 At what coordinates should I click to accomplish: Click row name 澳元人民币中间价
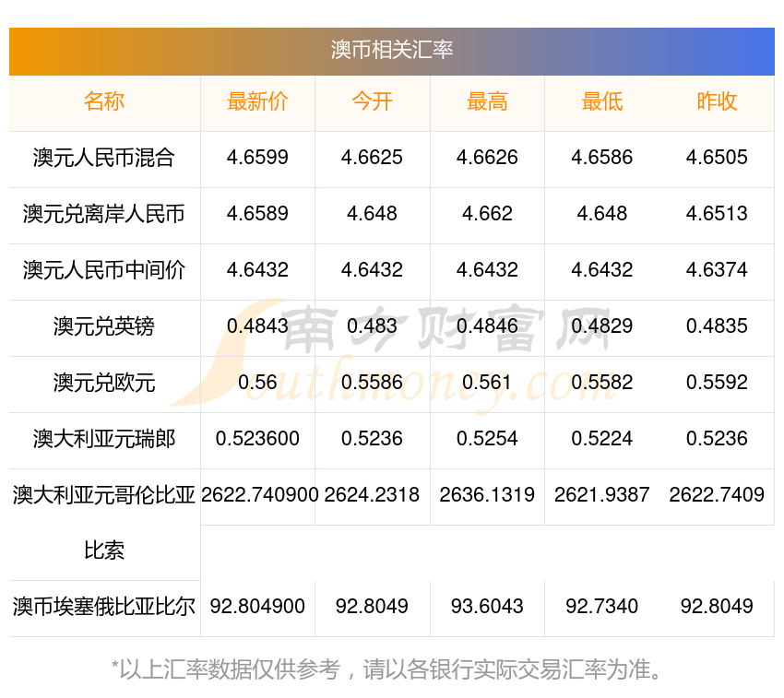click(104, 270)
